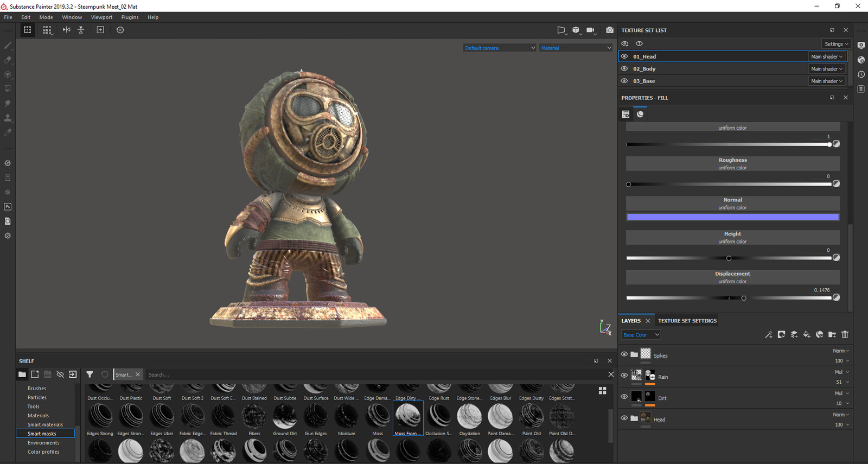This screenshot has height=464, width=868.
Task: Click the 3D cube view mode icon
Action: coord(576,30)
